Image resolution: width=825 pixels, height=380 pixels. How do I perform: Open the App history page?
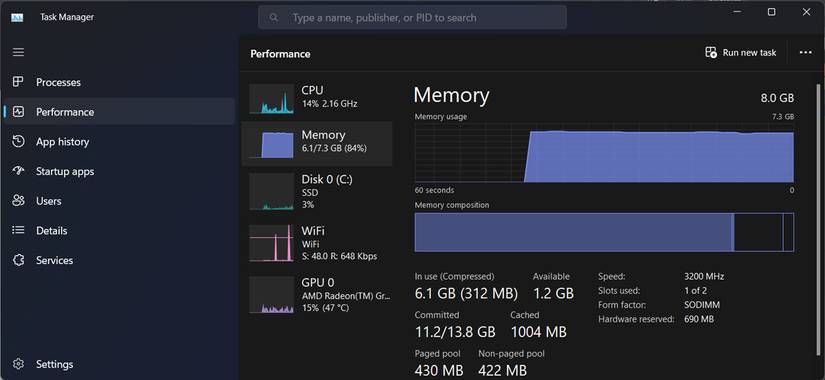(x=119, y=142)
